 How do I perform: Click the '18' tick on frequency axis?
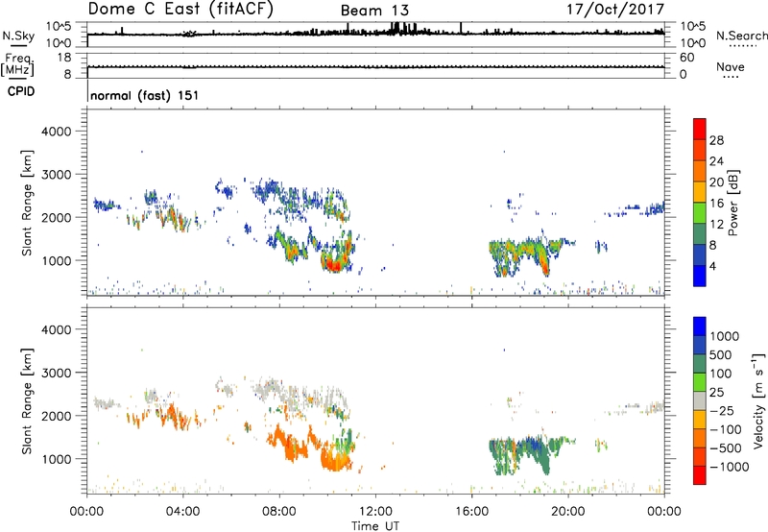(x=64, y=58)
